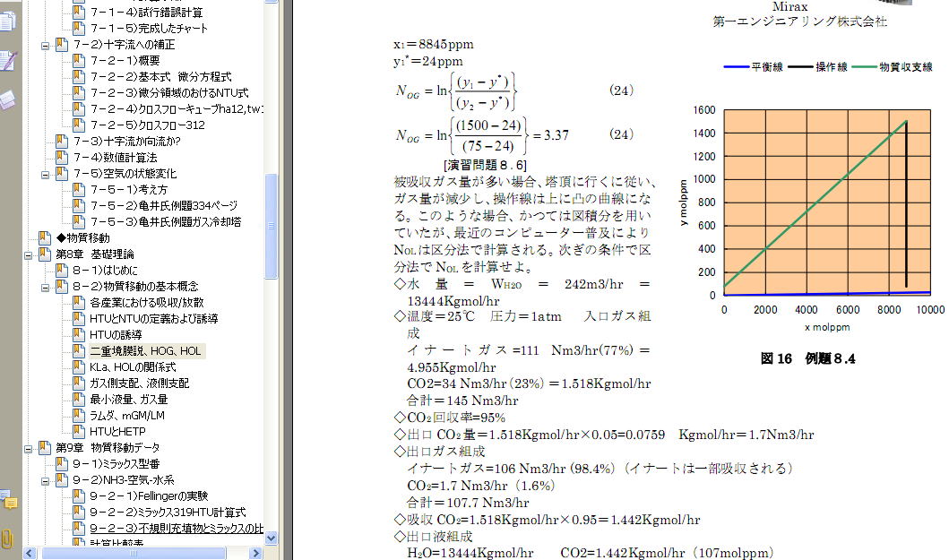The image size is (949, 560).
Task: Click the 第一エンジニアリング株式会社 header text
Action: pyautogui.click(x=799, y=22)
